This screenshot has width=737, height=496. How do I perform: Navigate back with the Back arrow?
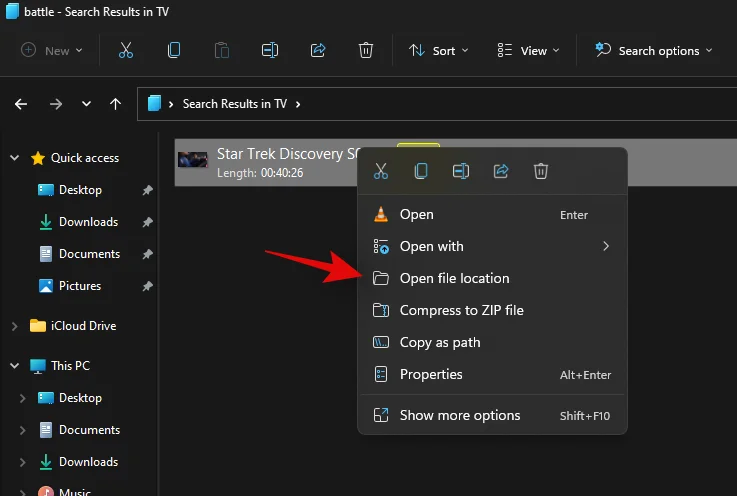tap(21, 103)
